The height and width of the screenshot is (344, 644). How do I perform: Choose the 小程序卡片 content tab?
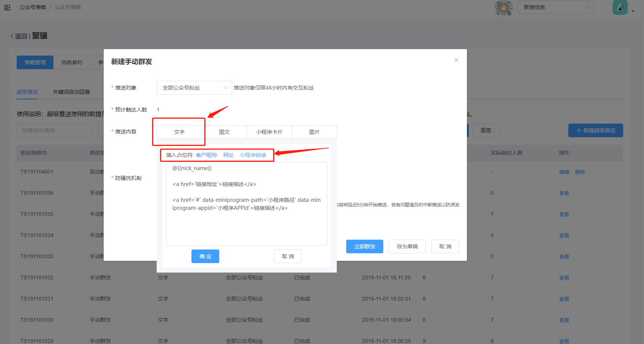tap(269, 132)
